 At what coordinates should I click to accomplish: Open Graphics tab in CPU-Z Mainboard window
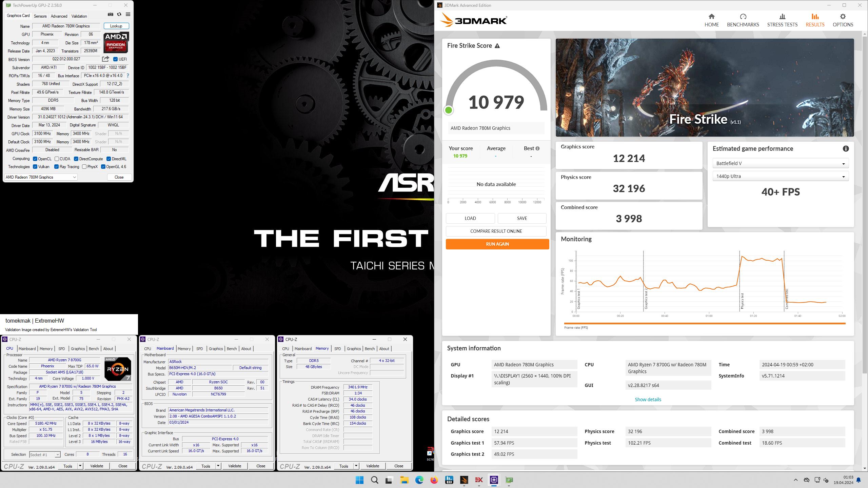216,349
